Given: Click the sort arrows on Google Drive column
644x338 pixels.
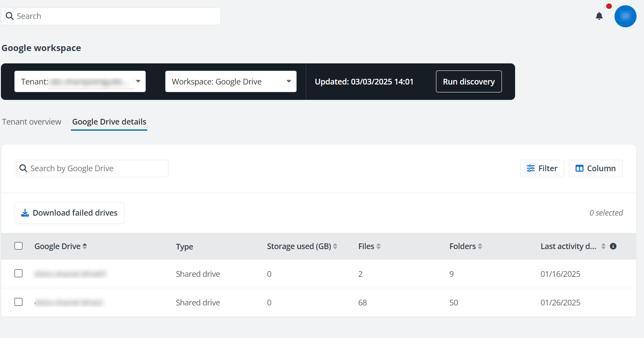Looking at the screenshot, I should point(84,246).
